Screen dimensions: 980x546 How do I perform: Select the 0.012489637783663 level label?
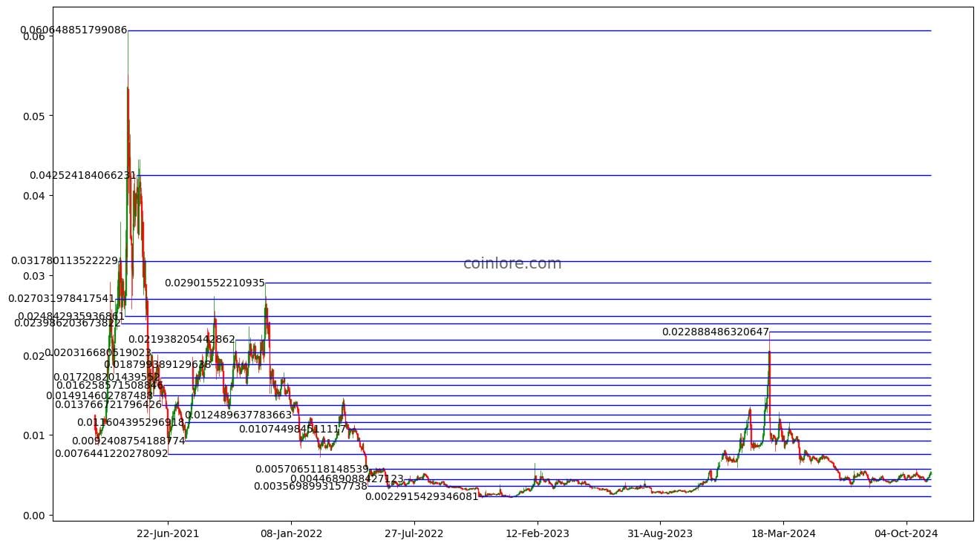coord(238,415)
